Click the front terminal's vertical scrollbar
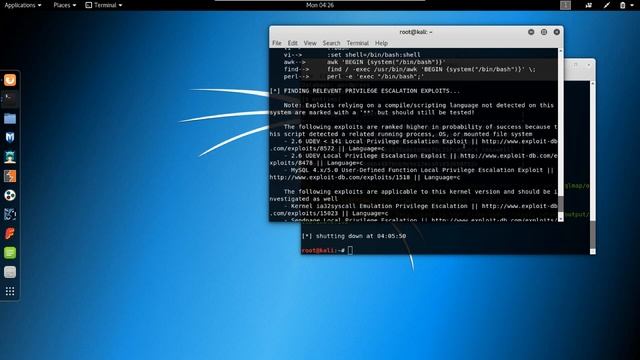The width and height of the screenshot is (640, 360). pyautogui.click(x=561, y=135)
